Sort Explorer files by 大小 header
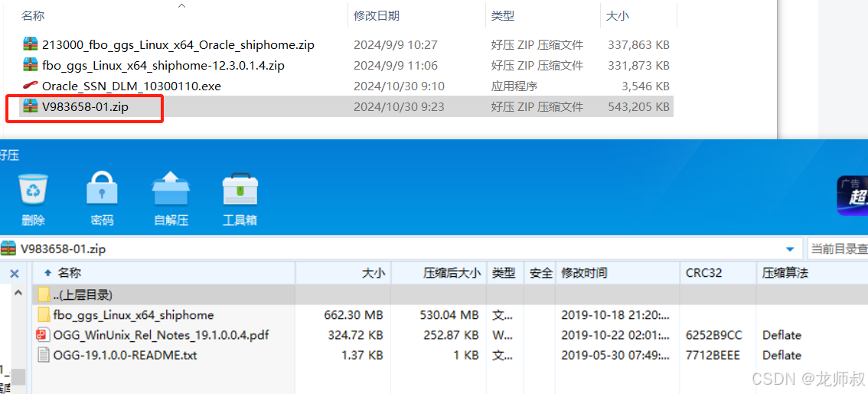Viewport: 868px width, 394px height. (x=618, y=17)
